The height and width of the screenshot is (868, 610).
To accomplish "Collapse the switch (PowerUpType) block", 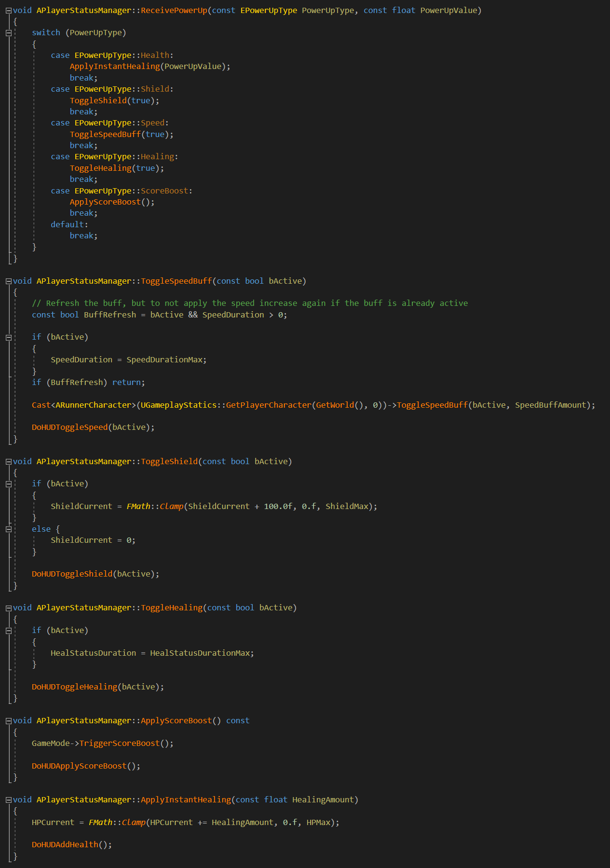I will 9,33.
